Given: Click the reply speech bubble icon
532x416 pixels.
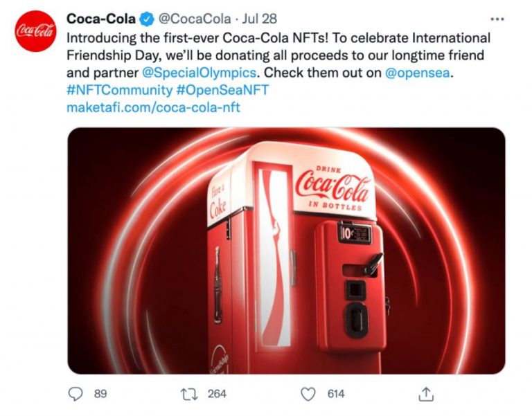Looking at the screenshot, I should [76, 394].
